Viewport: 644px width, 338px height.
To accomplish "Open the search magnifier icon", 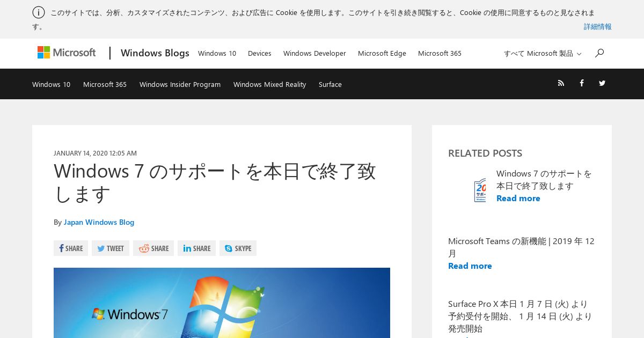I will click(x=599, y=53).
